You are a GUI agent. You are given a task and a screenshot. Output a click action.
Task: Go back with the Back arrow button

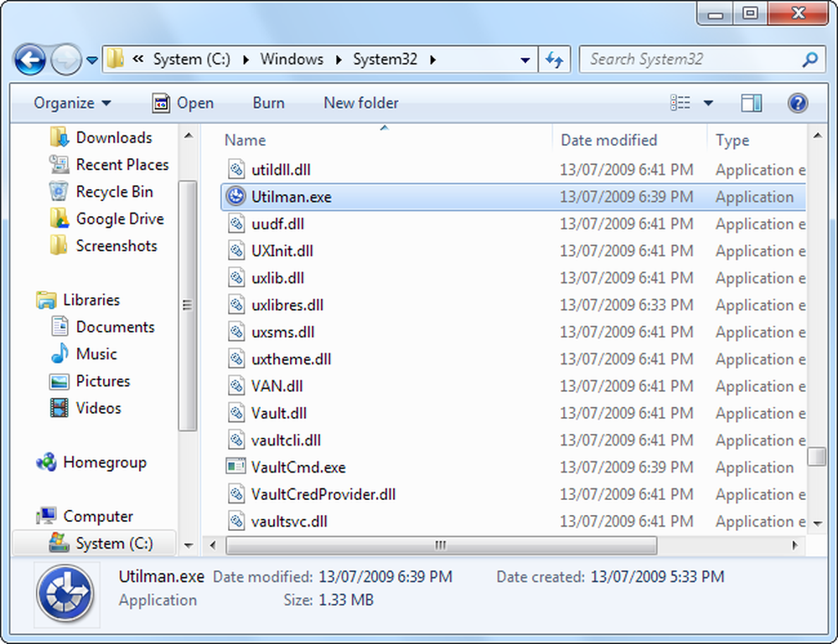coord(29,59)
